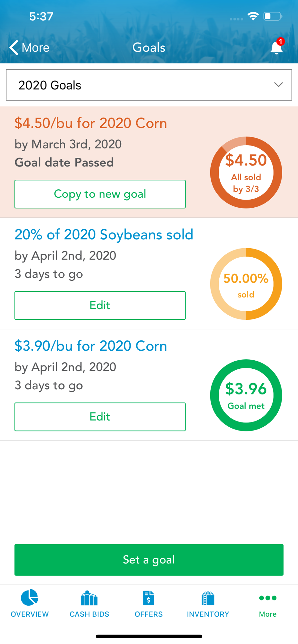
Task: Click the Set a goal button
Action: tap(149, 560)
